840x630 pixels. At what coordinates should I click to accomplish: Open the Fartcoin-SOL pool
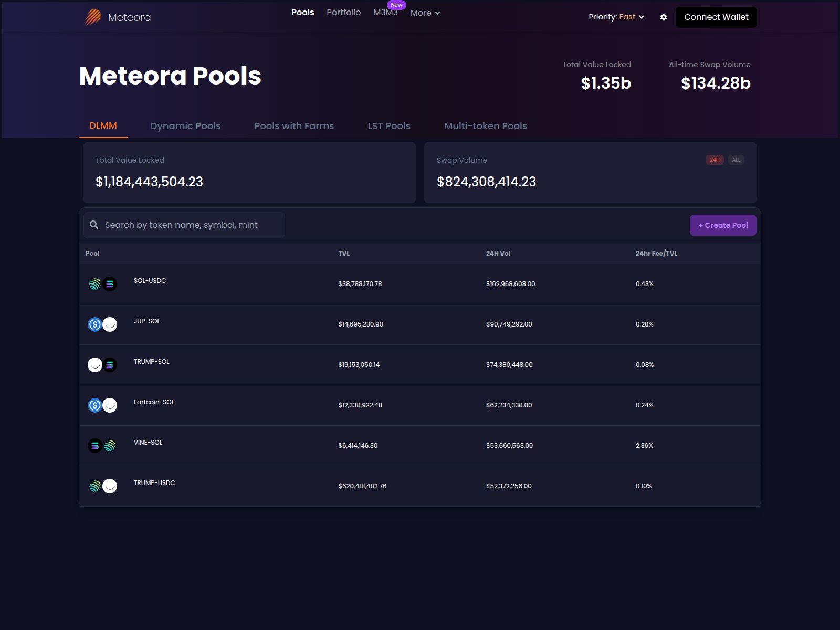[154, 402]
